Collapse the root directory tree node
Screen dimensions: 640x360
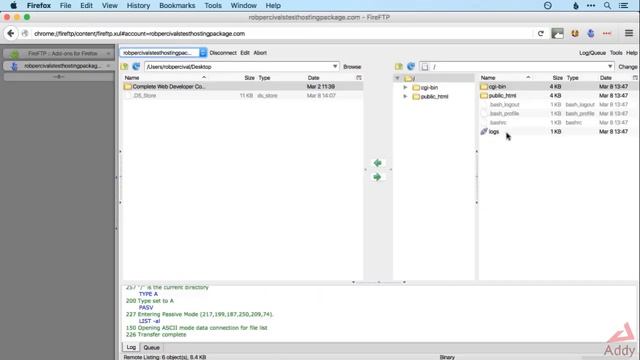[397, 78]
